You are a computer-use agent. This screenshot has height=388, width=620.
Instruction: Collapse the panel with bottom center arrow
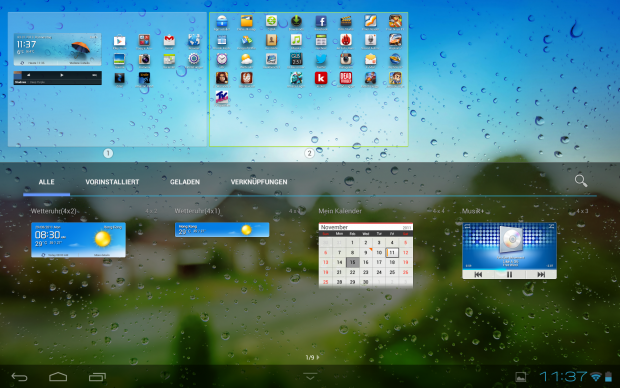pyautogui.click(x=310, y=376)
